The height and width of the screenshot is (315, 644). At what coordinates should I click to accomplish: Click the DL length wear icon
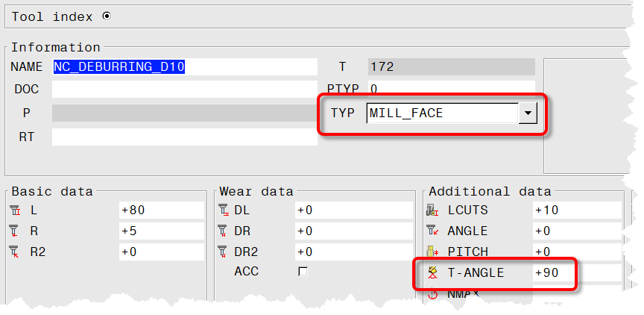pyautogui.click(x=224, y=210)
